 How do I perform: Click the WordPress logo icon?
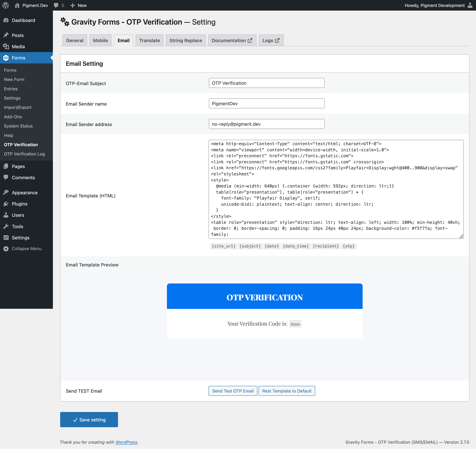(6, 5)
